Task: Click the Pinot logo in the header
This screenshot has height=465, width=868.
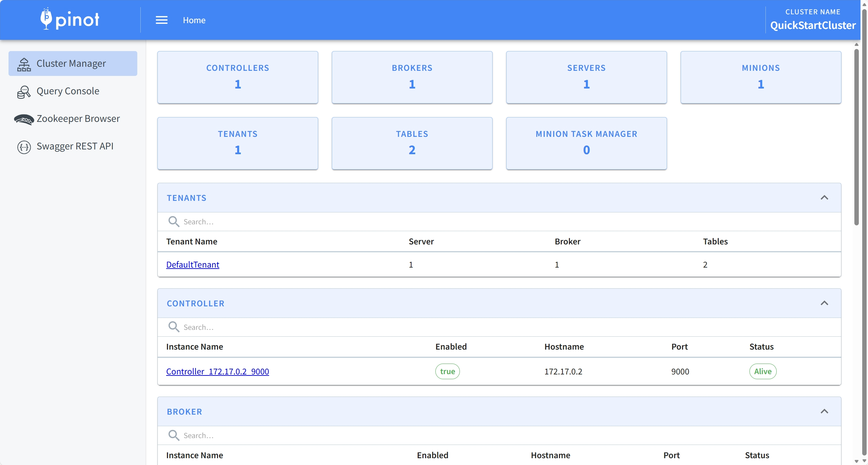Action: [x=70, y=19]
